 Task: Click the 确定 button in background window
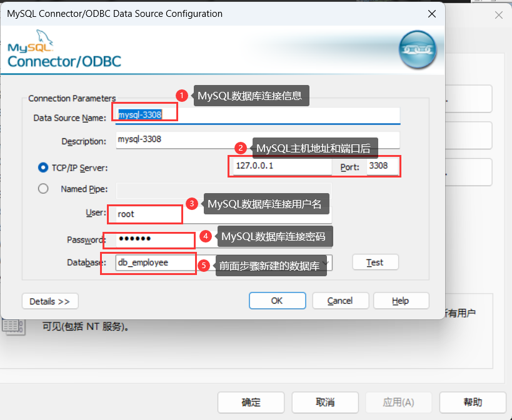(x=251, y=402)
